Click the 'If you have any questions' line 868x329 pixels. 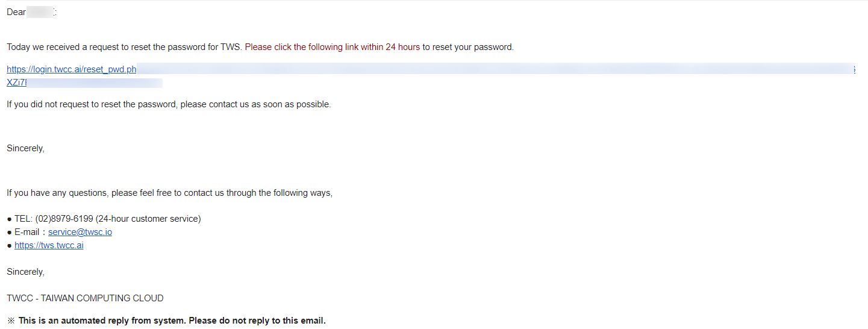click(169, 193)
